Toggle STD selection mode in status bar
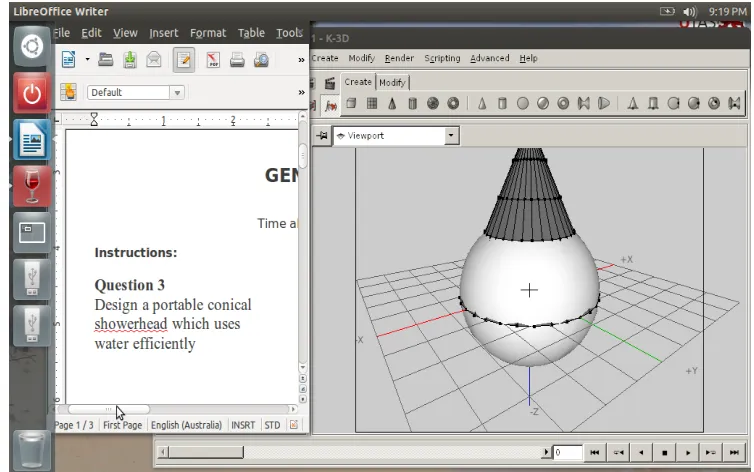Image resolution: width=754 pixels, height=472 pixels. tap(272, 425)
